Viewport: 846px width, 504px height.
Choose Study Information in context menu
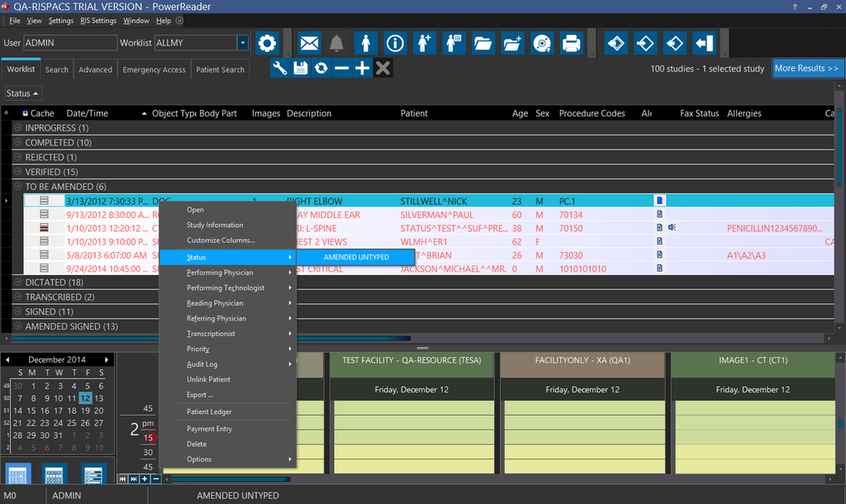click(215, 225)
